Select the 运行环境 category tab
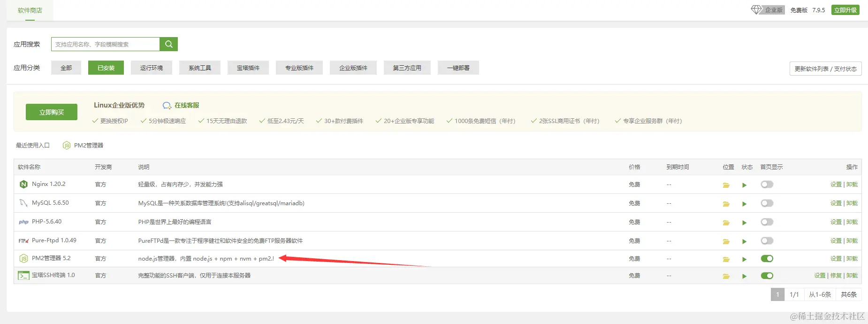Screen dimensions: 868x324 coord(152,68)
